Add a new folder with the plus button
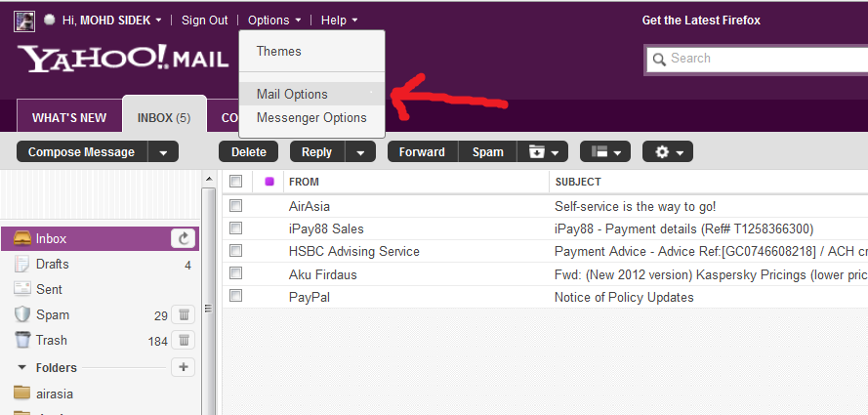Image resolution: width=868 pixels, height=415 pixels. tap(184, 367)
